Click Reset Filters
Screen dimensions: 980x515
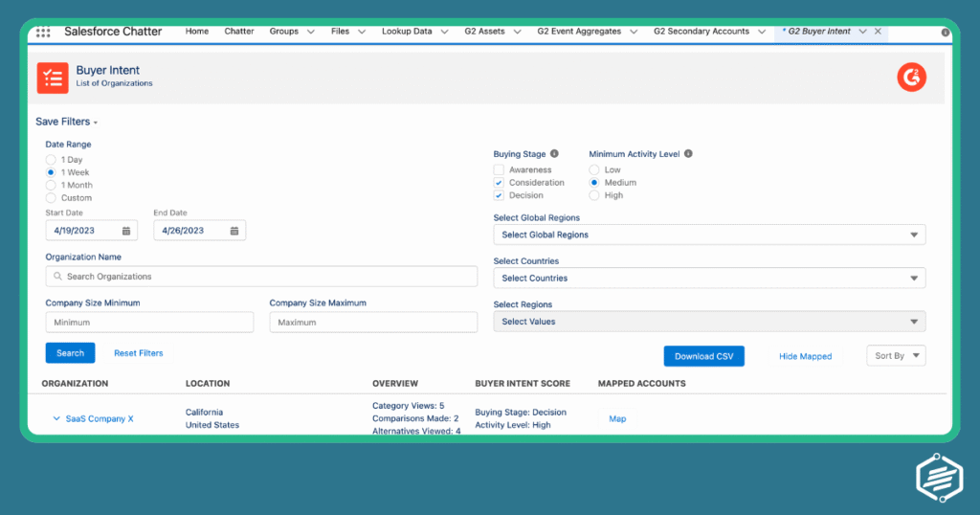pos(139,353)
